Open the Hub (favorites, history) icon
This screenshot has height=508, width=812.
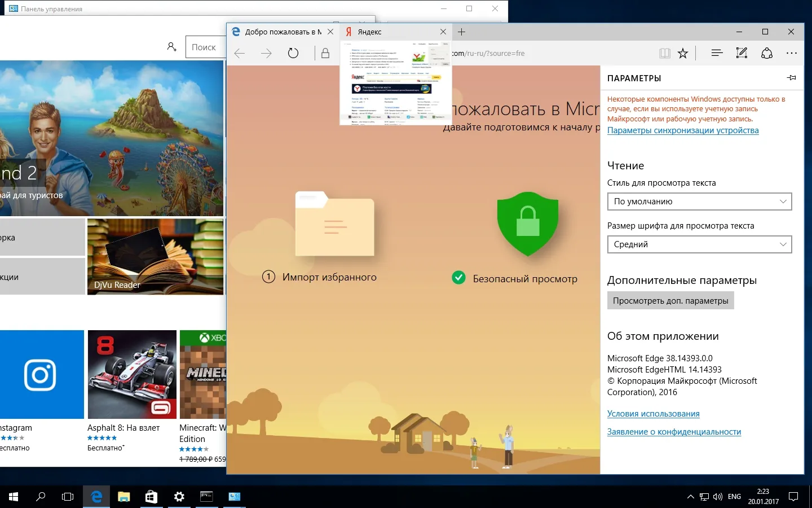717,53
